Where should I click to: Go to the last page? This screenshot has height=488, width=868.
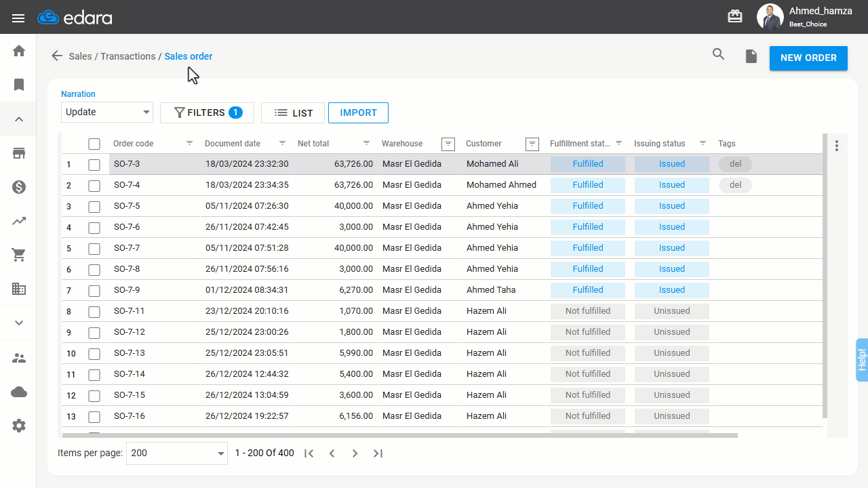click(x=378, y=453)
